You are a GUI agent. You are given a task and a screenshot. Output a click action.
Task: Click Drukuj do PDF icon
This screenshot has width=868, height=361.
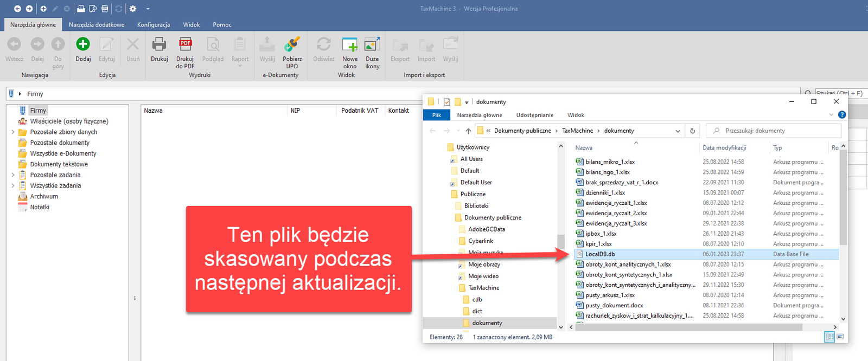coord(185,45)
